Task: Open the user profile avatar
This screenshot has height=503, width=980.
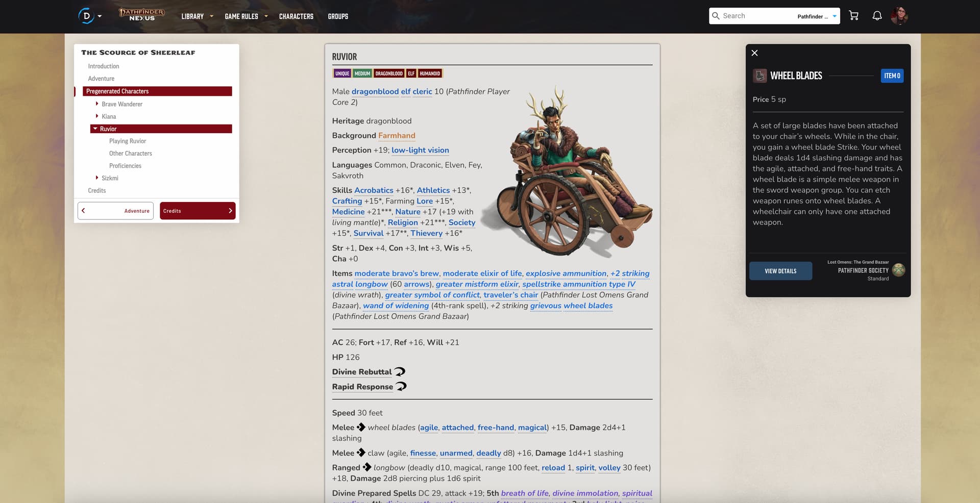Action: pyautogui.click(x=899, y=16)
